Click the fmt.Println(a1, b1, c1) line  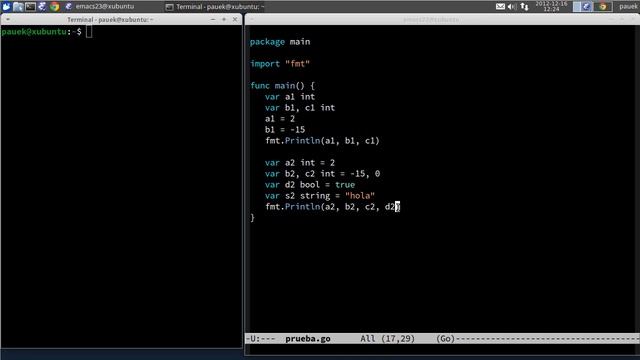coord(322,141)
